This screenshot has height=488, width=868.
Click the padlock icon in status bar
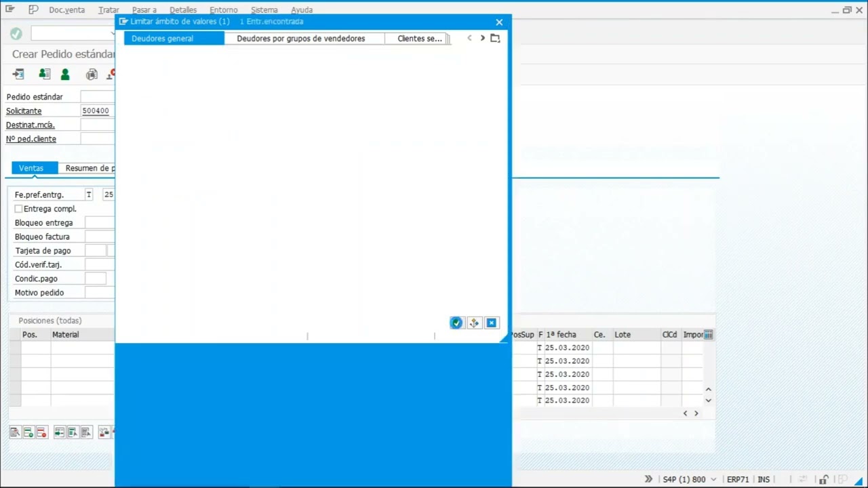[x=824, y=479]
